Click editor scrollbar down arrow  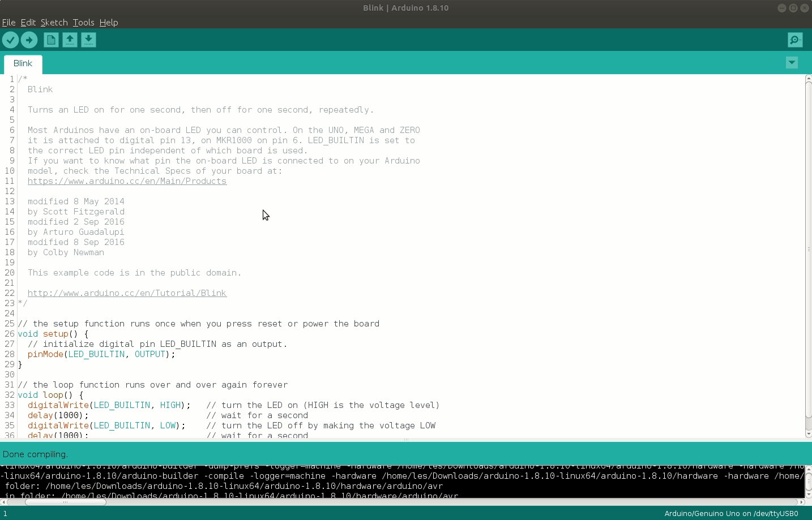coord(809,434)
